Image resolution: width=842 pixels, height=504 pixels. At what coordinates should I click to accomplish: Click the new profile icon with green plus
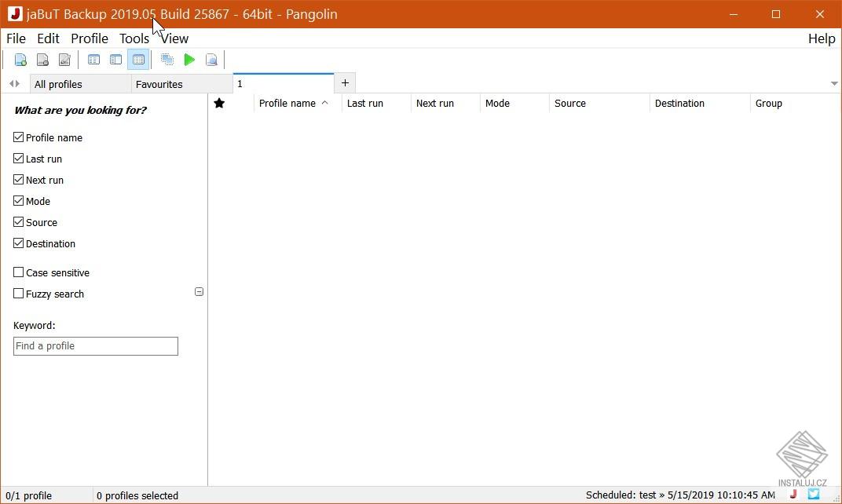20,60
